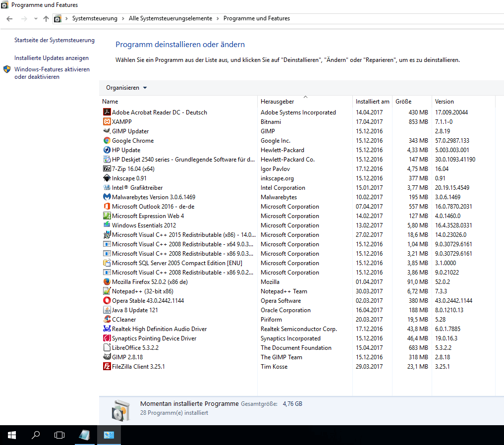504x445 pixels.
Task: Select the Notepad++ program icon
Action: pyautogui.click(x=107, y=291)
